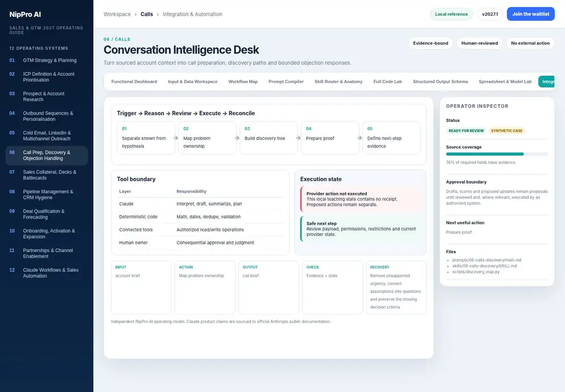
Task: Open Outbound Sequences & Personalisation
Action: (46, 116)
